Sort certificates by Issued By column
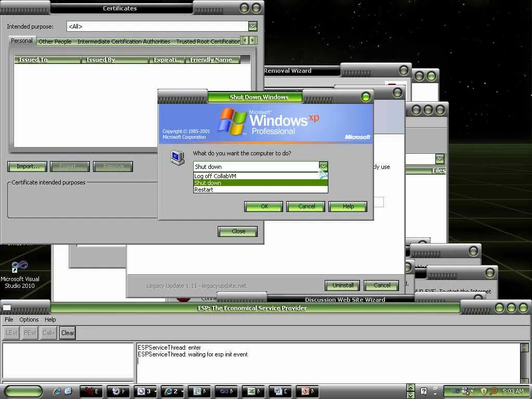Image resolution: width=532 pixels, height=399 pixels. click(x=115, y=60)
